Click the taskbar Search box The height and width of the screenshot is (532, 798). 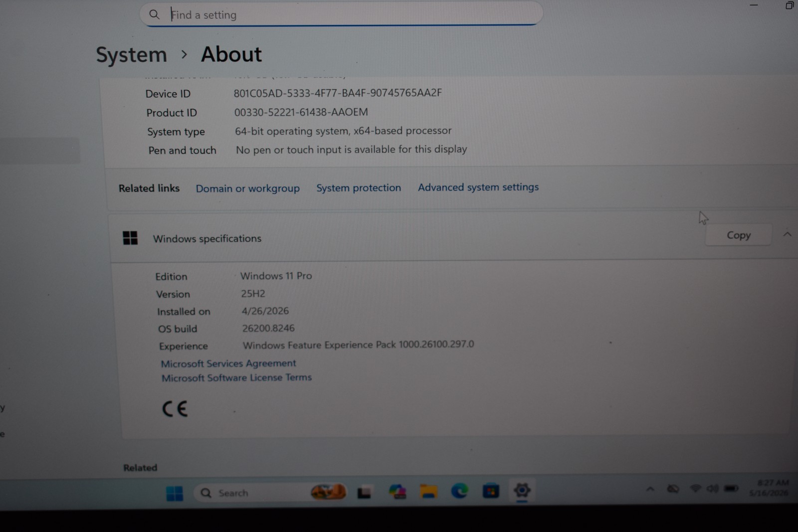click(270, 493)
